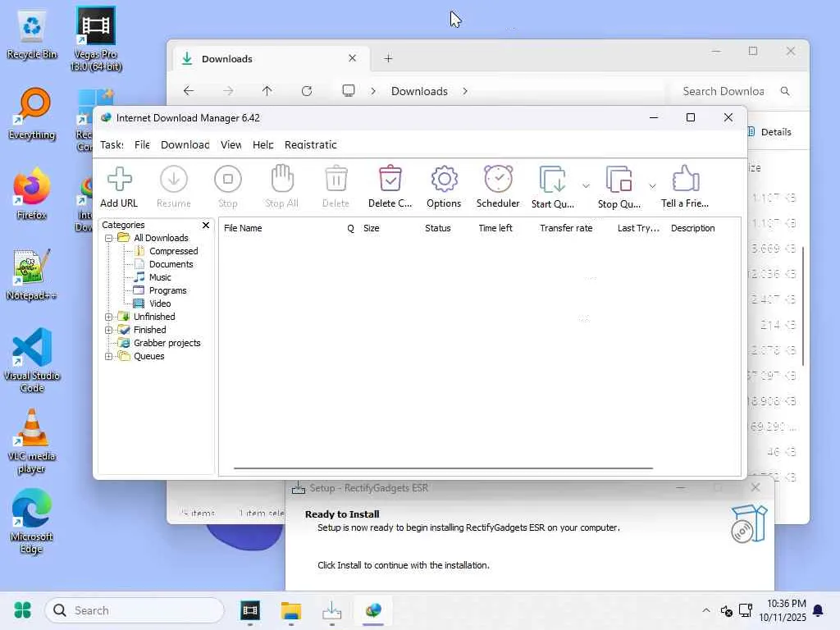Click the Stop All hand icon
840x630 pixels.
coord(282,179)
